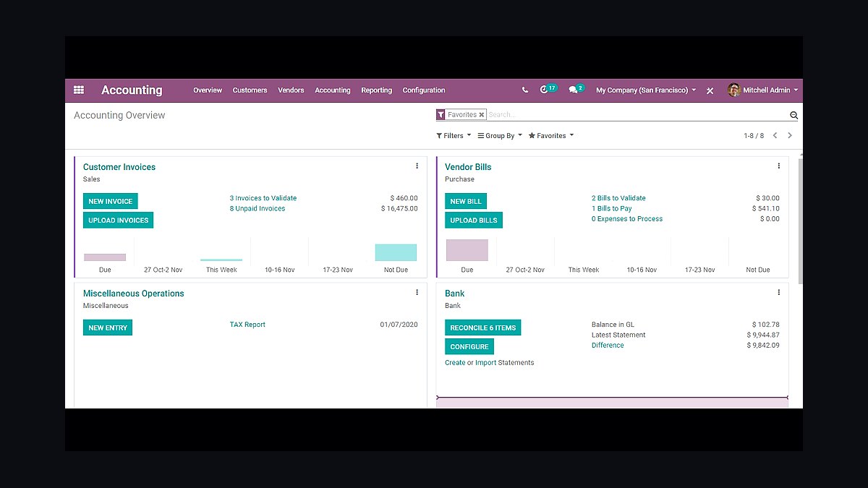This screenshot has width=868, height=488.
Task: Click the search magnifier icon
Action: click(x=793, y=115)
